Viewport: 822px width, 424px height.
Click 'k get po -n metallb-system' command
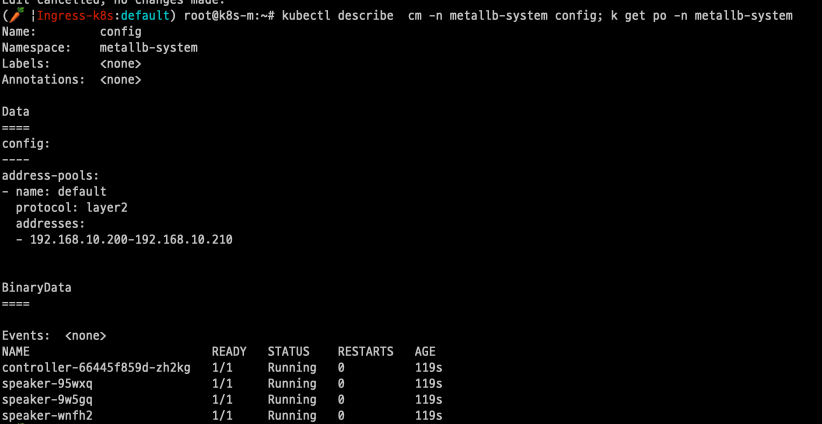(702, 16)
